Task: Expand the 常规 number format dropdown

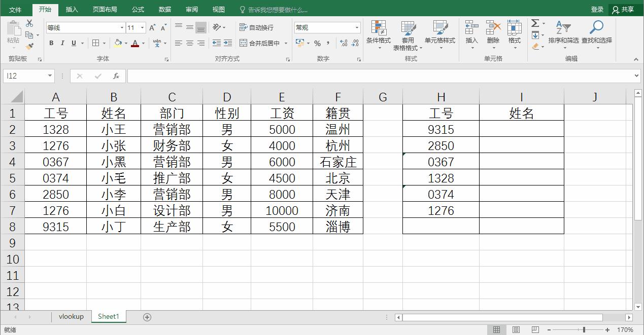Action: (x=356, y=27)
